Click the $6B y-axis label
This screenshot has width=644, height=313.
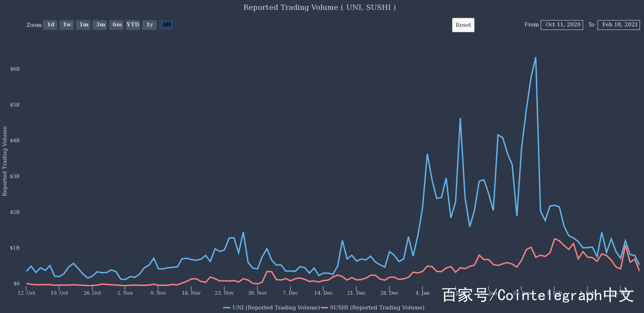point(14,69)
